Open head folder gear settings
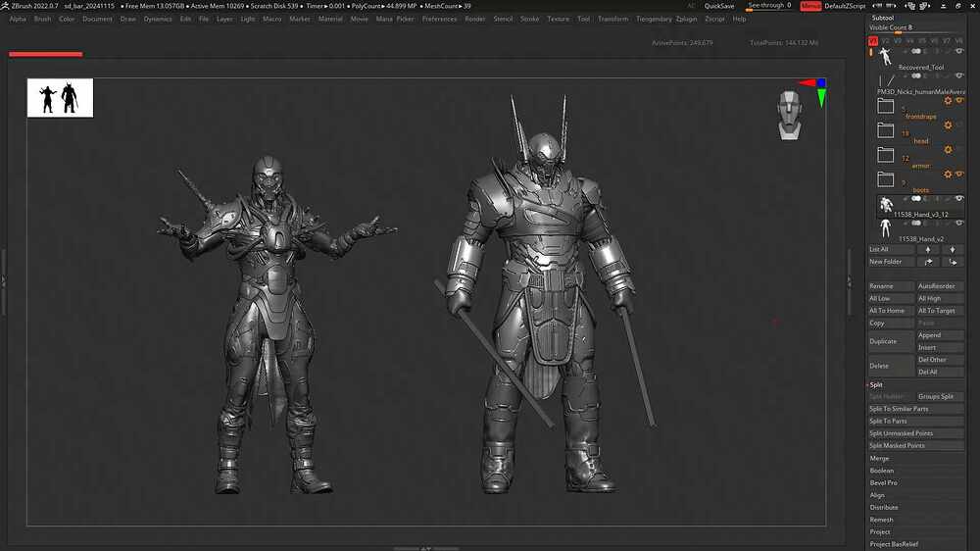 point(948,125)
